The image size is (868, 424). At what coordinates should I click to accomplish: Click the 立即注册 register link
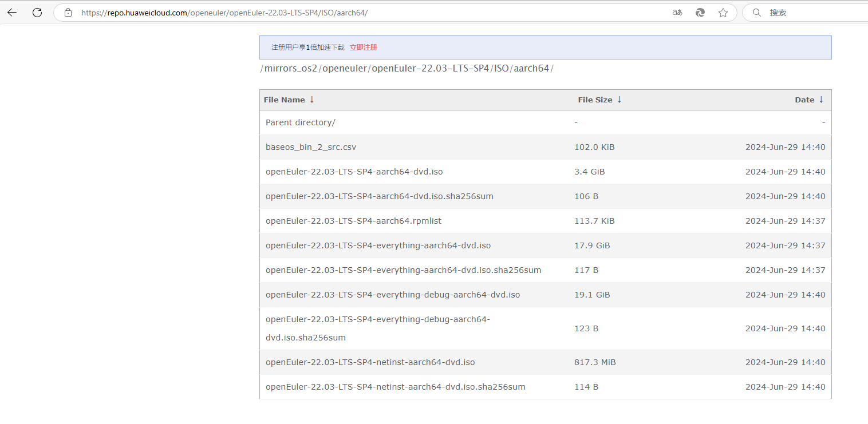(x=363, y=47)
